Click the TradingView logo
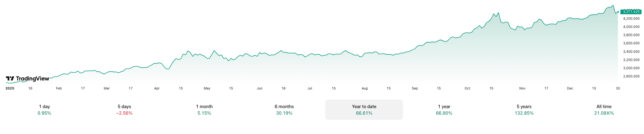The width and height of the screenshot is (644, 134). coord(28,79)
